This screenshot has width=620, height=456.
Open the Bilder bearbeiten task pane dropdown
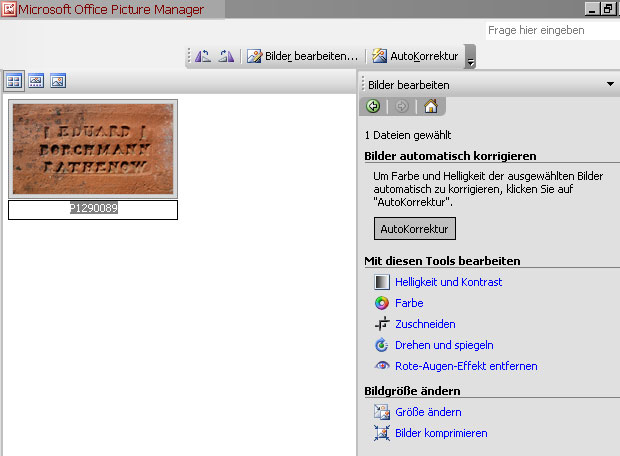coord(610,85)
